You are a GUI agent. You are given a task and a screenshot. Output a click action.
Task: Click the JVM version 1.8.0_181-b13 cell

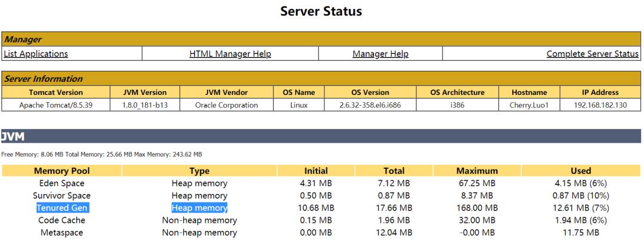[145, 105]
